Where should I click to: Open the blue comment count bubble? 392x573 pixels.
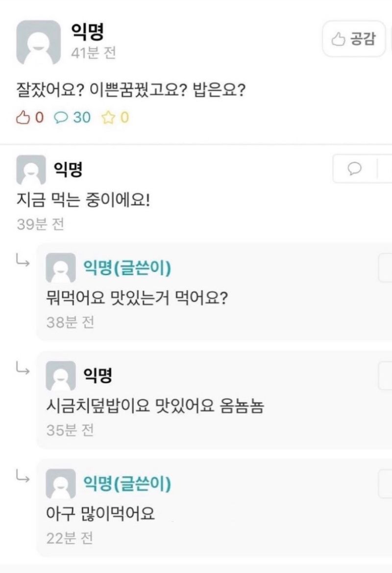click(61, 117)
